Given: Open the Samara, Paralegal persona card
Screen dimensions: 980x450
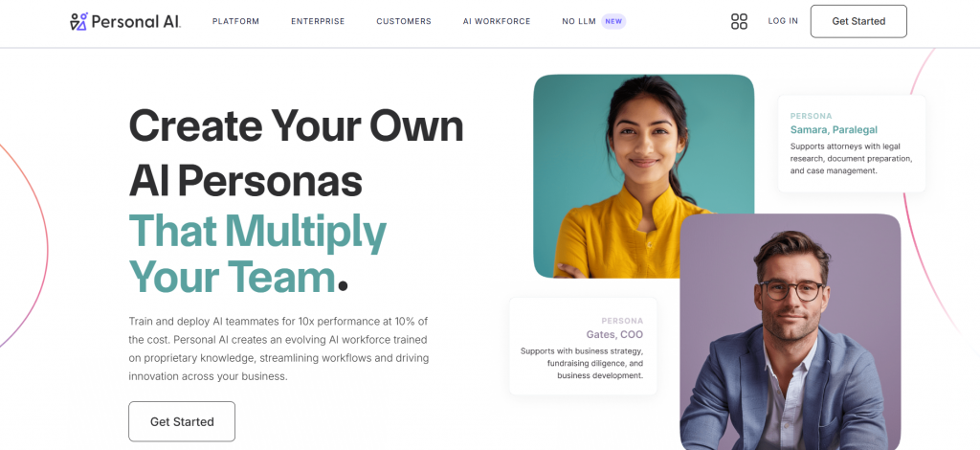Looking at the screenshot, I should tap(851, 144).
